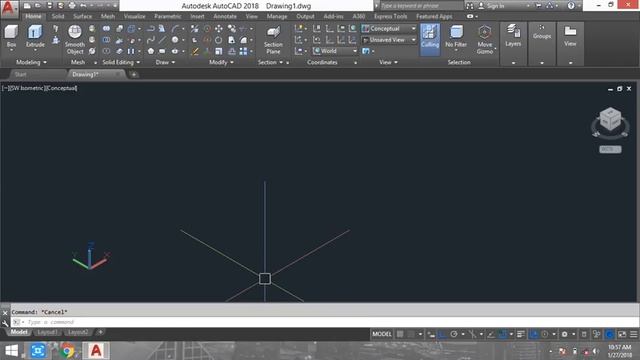The height and width of the screenshot is (360, 640).
Task: Switch to the Layout1 tab
Action: coord(47,332)
